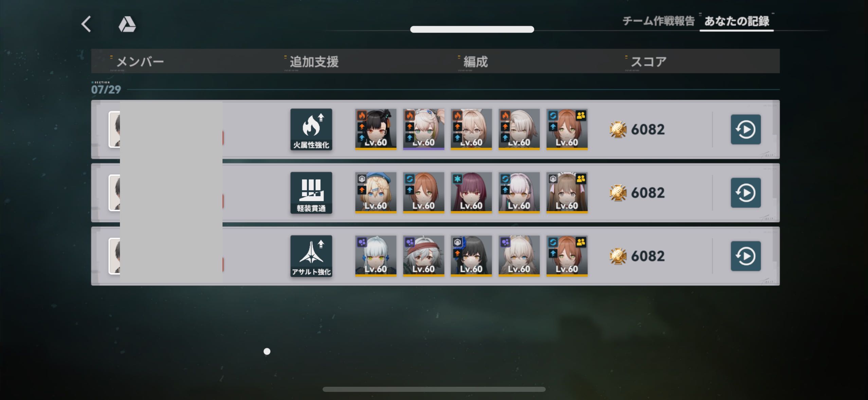Click the スコア column header
Viewport: 868px width, 400px height.
649,62
